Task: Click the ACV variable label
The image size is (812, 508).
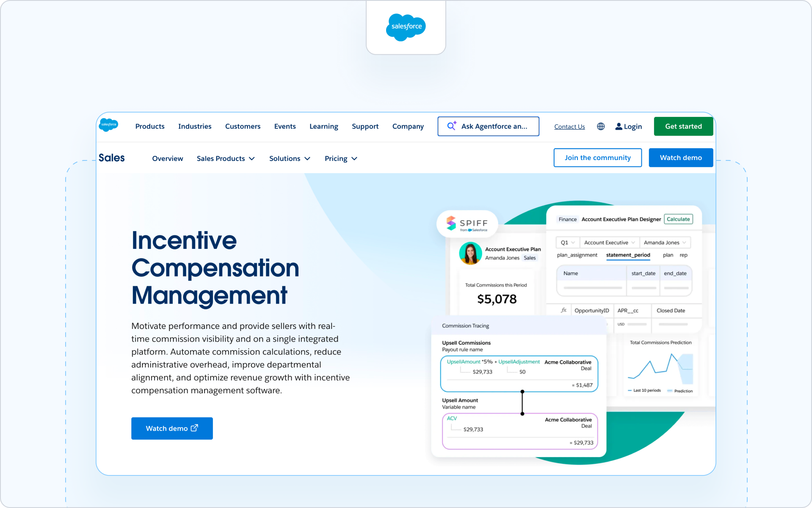Action: (452, 419)
